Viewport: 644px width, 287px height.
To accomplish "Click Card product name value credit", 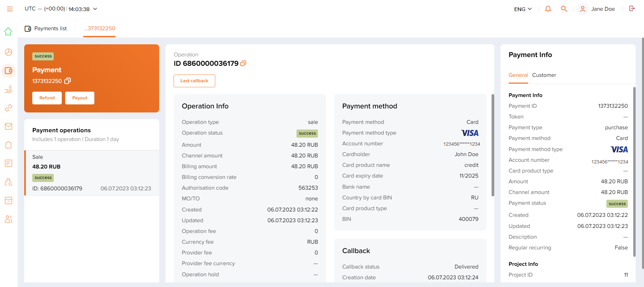I will (471, 165).
